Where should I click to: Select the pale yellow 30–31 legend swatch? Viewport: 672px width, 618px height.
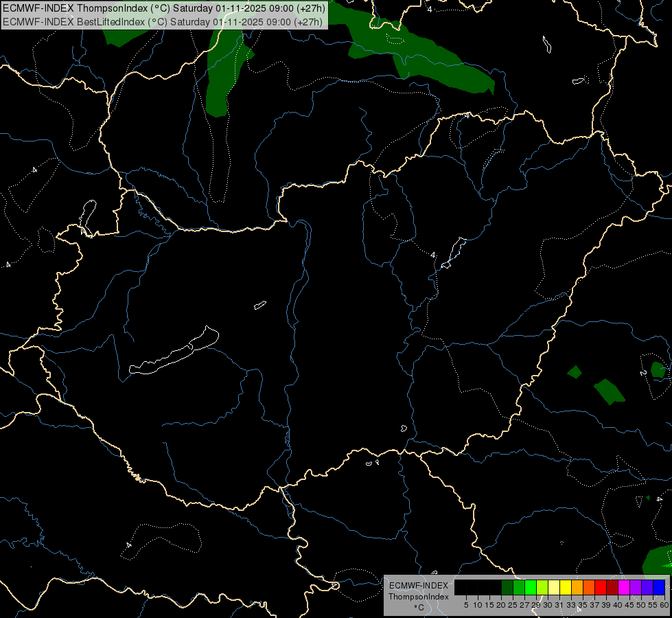(554, 587)
